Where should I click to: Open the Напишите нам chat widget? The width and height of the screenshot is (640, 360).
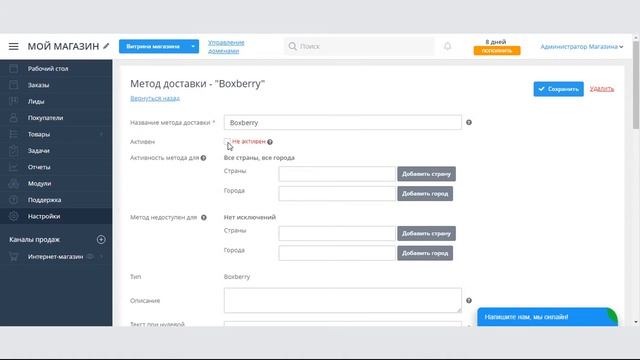(x=547, y=317)
